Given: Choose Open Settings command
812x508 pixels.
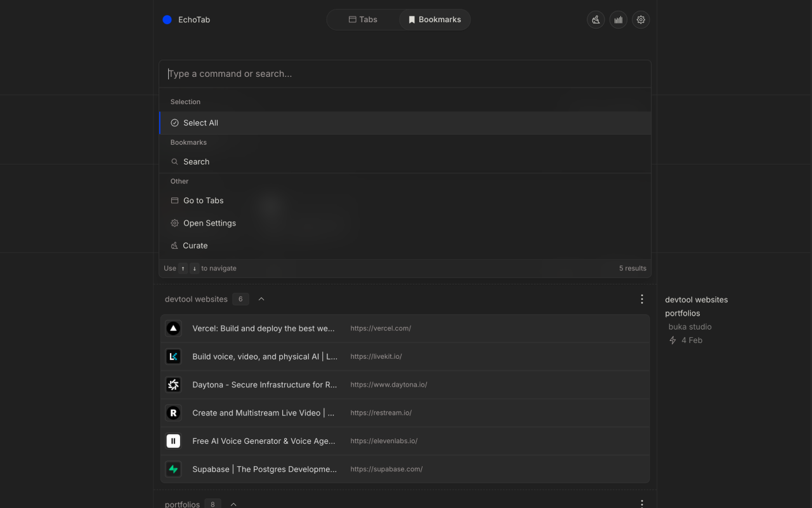Looking at the screenshot, I should tap(405, 223).
